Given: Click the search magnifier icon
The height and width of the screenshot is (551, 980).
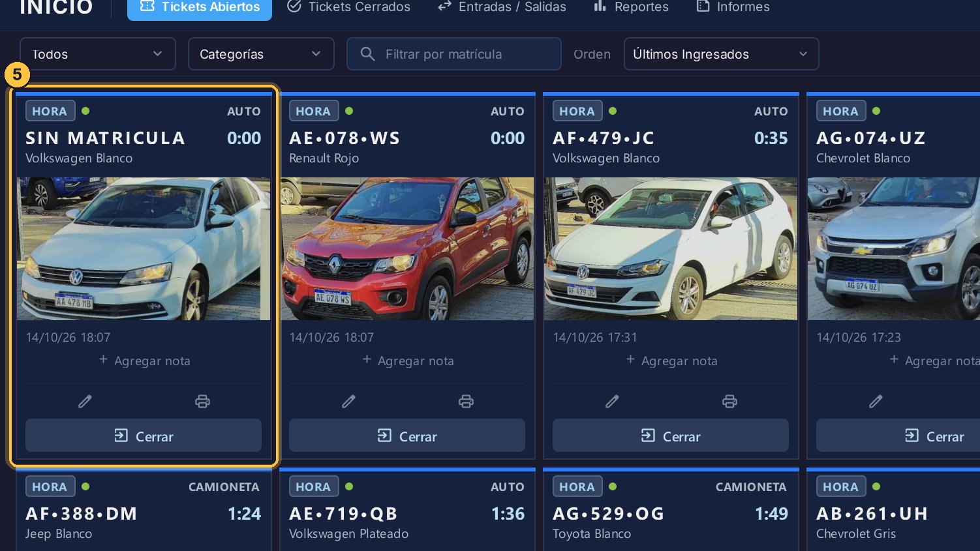Looking at the screenshot, I should tap(367, 54).
